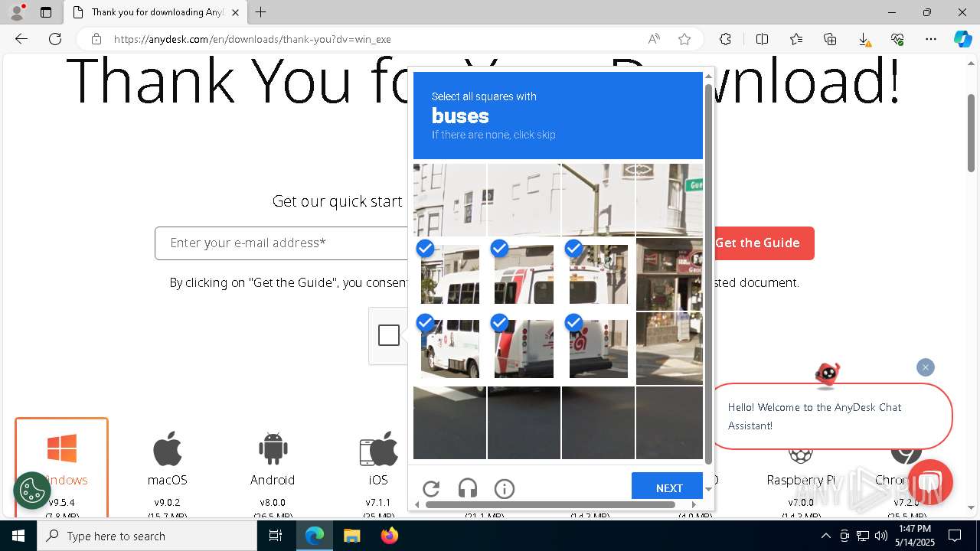This screenshot has width=980, height=551.
Task: Add this page to favorites
Action: coord(684,39)
